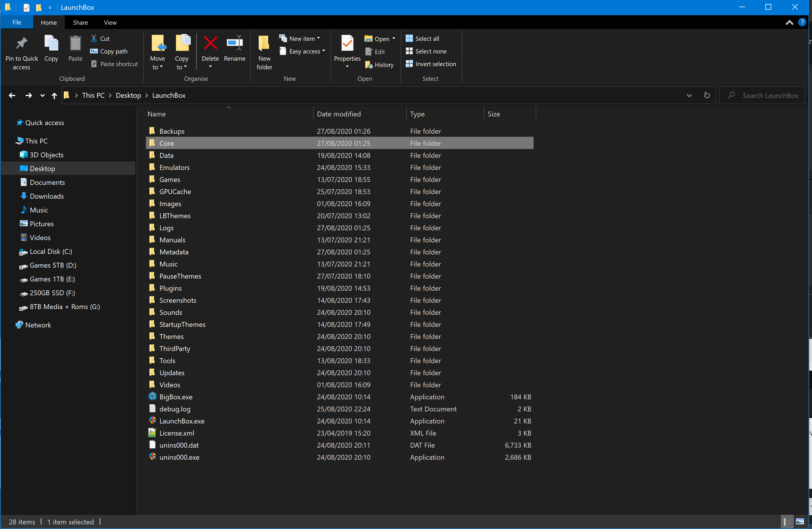This screenshot has height=529, width=812.
Task: Click the red Delete icon
Action: click(x=210, y=43)
